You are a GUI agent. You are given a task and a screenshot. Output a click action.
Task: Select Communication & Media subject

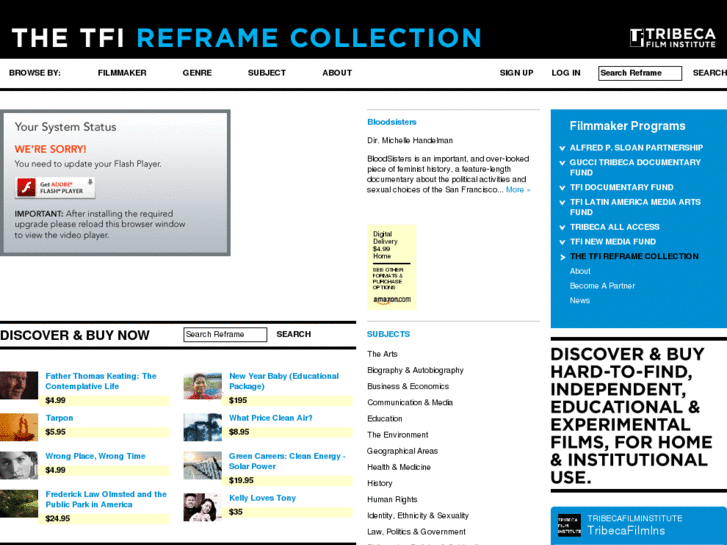tap(410, 403)
